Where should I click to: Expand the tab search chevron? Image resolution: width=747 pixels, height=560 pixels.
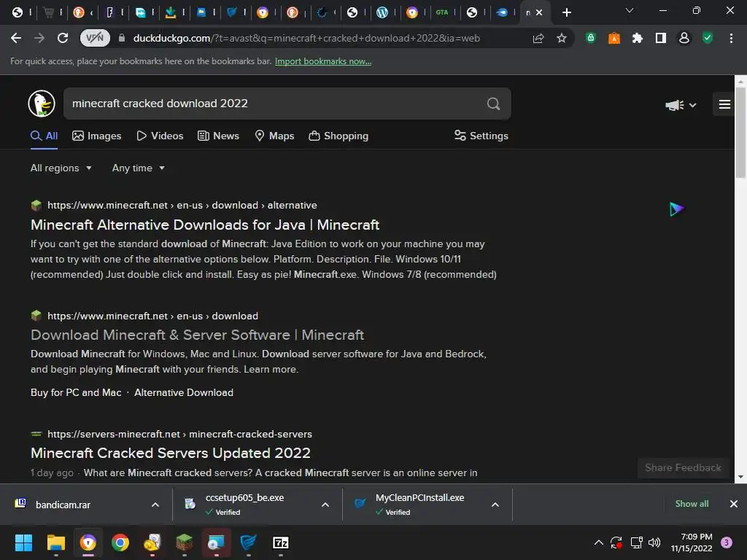630,10
